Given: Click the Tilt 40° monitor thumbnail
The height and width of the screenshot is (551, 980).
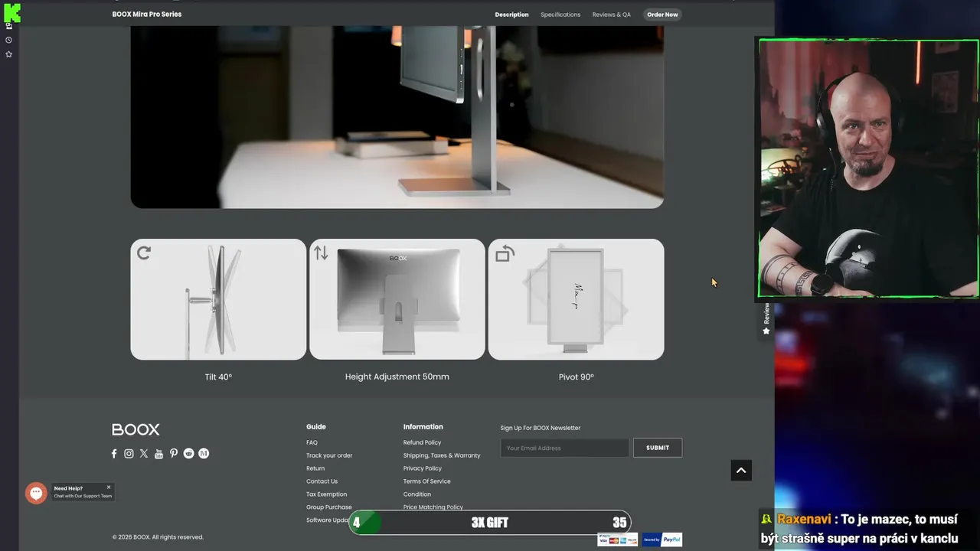Looking at the screenshot, I should click(218, 299).
